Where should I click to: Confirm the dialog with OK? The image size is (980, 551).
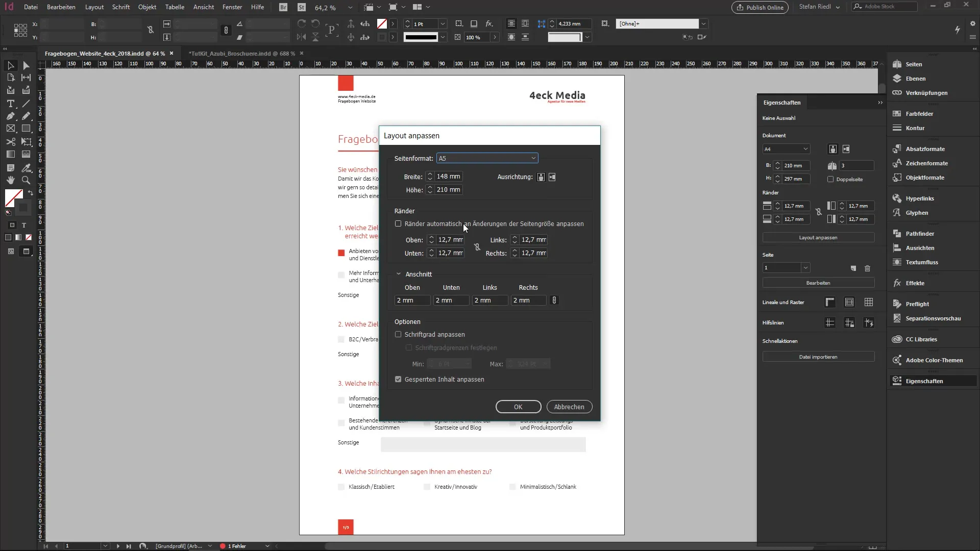(x=518, y=407)
